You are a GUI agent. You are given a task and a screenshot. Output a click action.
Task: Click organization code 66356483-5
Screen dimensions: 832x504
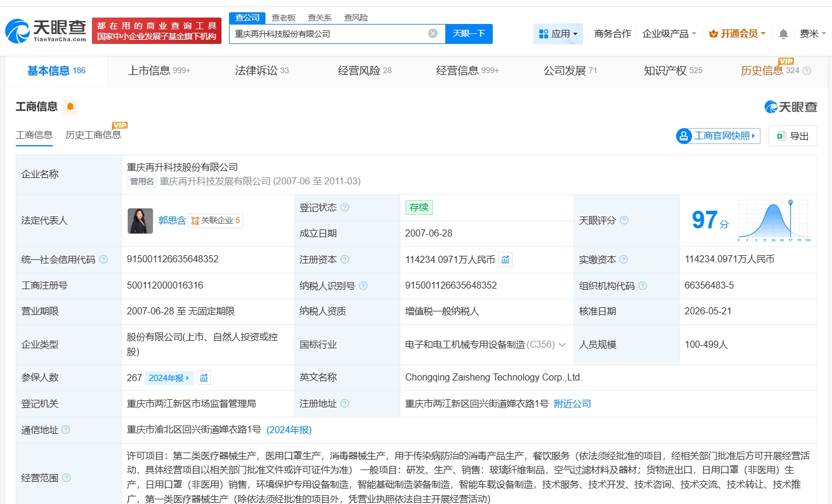click(709, 285)
